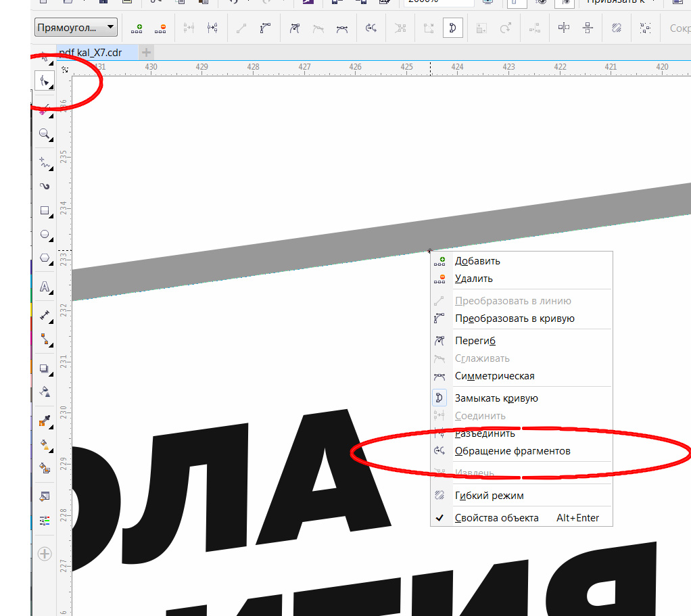This screenshot has height=616, width=691.
Task: Toggle Elastic Mode icon in property bar
Action: click(617, 28)
